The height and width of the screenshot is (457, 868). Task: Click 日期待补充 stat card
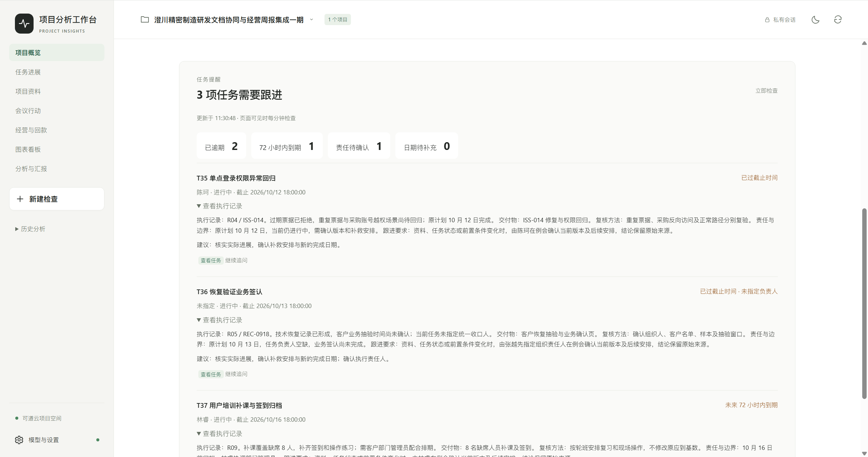tap(427, 146)
